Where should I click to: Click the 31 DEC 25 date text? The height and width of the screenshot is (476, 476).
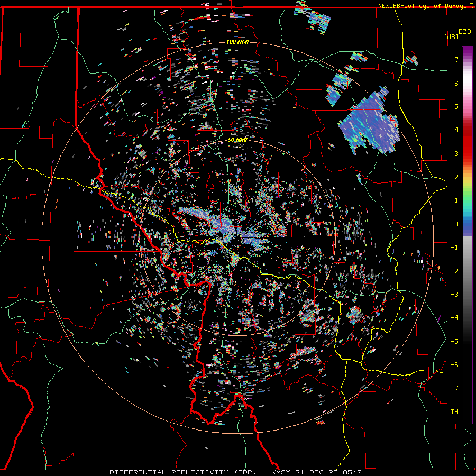(x=317, y=472)
